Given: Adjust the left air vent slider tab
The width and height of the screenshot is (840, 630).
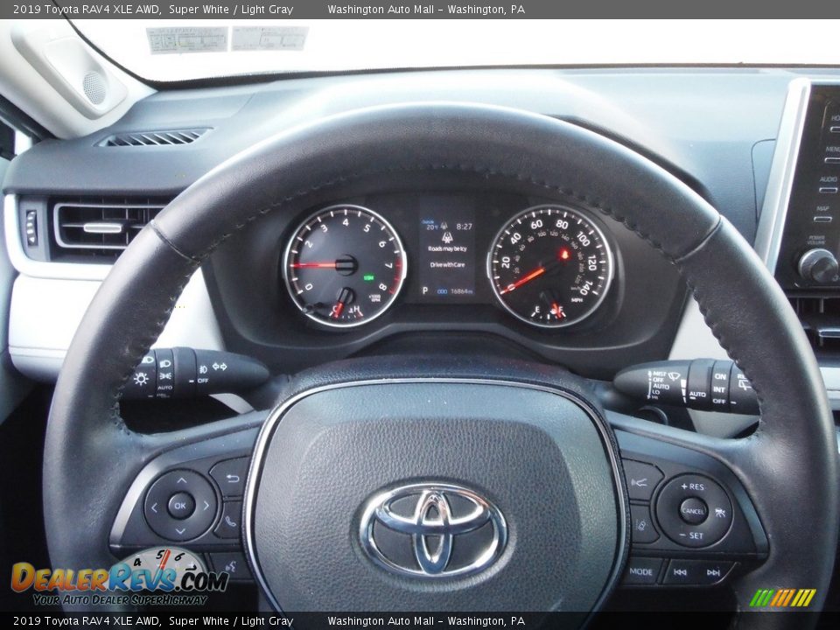Looking at the screenshot, I should pos(101,228).
